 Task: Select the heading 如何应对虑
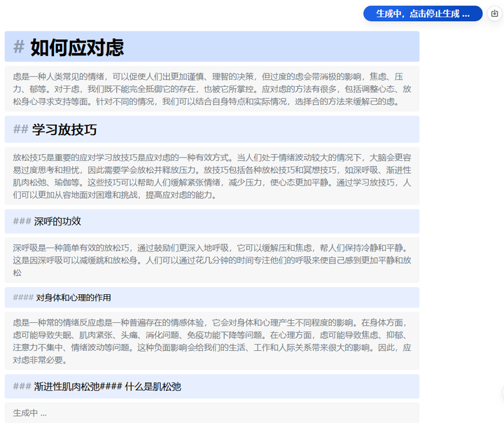point(212,47)
